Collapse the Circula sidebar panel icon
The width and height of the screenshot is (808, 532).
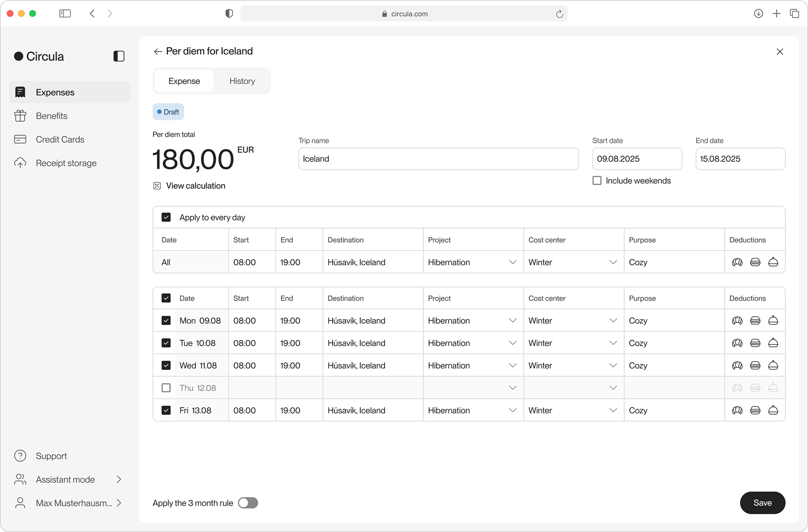[119, 56]
